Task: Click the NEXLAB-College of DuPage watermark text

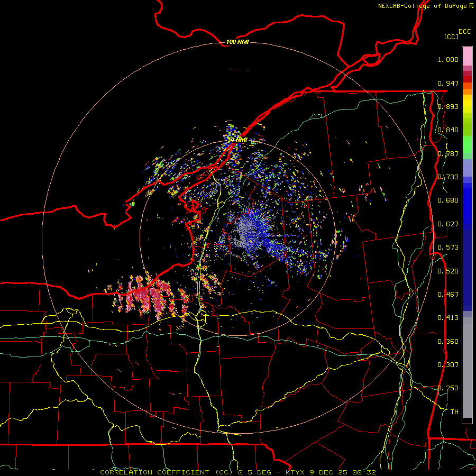Action: pyautogui.click(x=425, y=6)
